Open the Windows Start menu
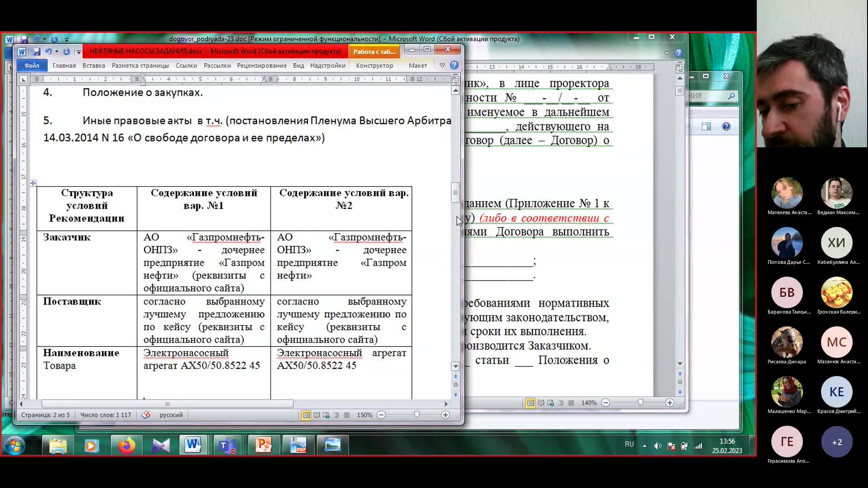The width and height of the screenshot is (868, 488). click(14, 446)
